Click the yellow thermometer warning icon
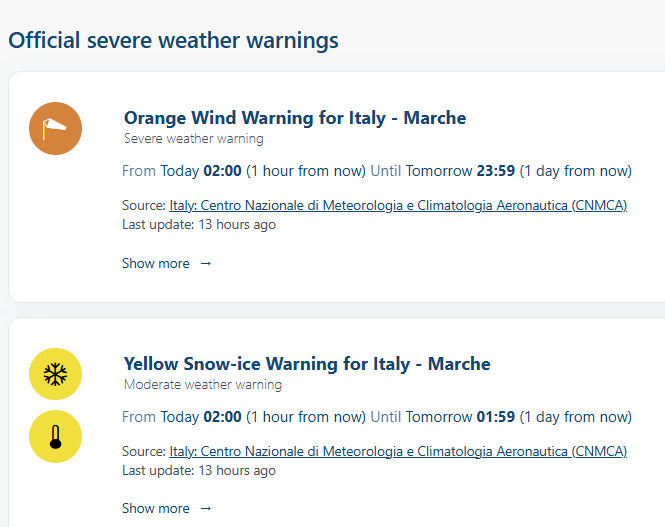The width and height of the screenshot is (665, 527). tap(55, 437)
